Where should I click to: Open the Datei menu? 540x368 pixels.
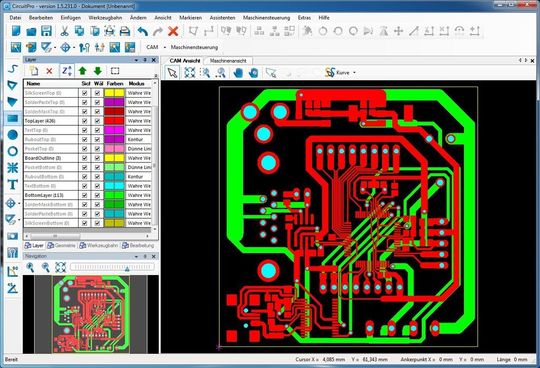[x=15, y=18]
